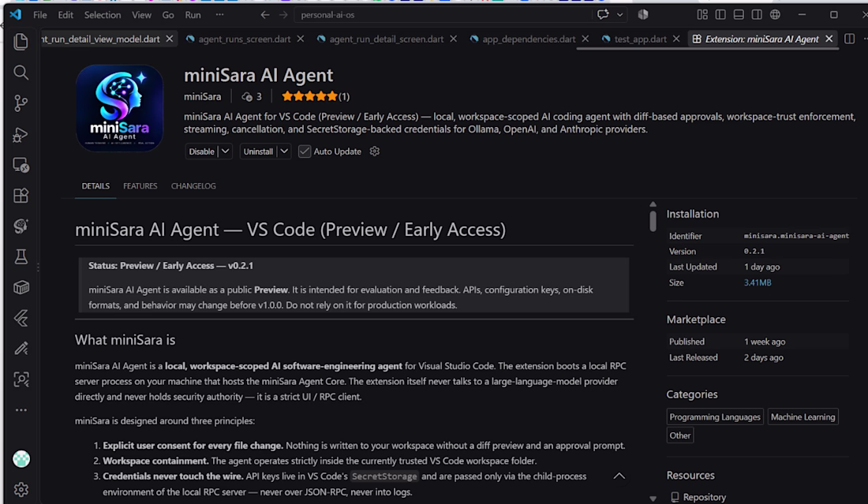Open the Repository resource link
The image size is (868, 504).
click(x=704, y=497)
